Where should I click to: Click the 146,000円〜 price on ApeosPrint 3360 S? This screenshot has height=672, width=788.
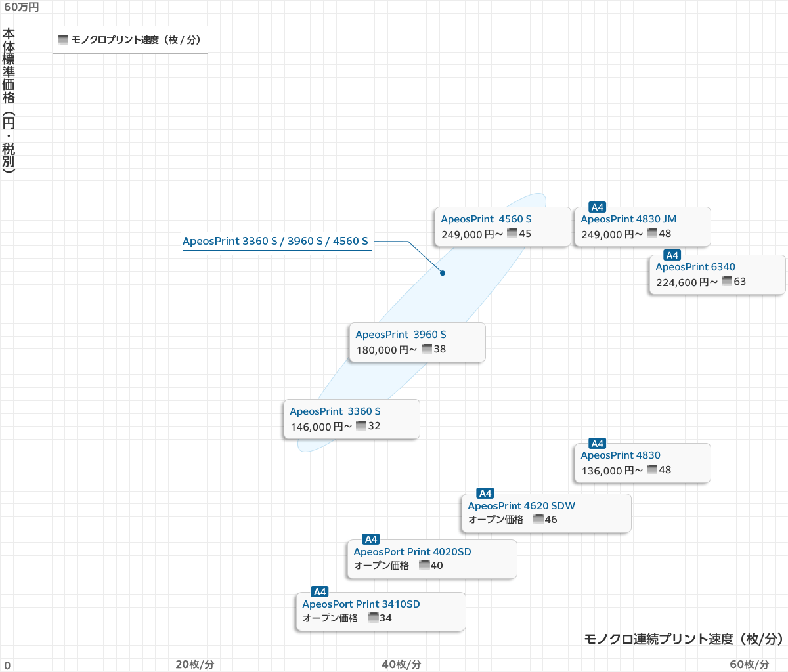coord(321,427)
